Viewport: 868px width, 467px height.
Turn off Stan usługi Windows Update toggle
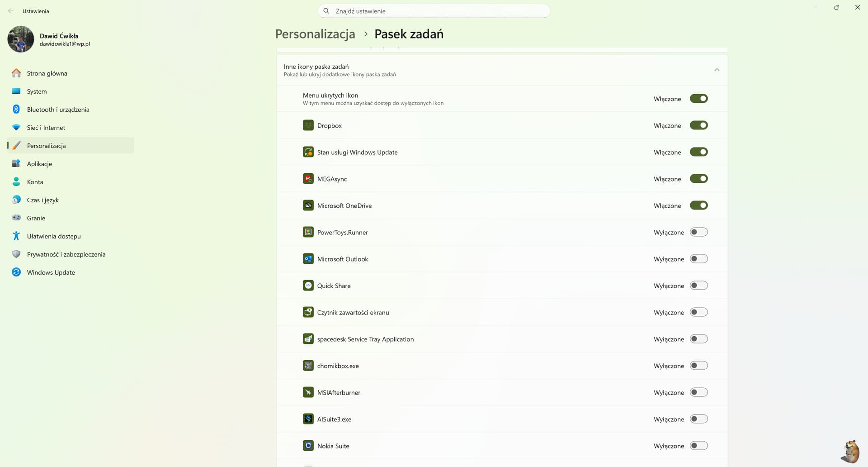[698, 152]
